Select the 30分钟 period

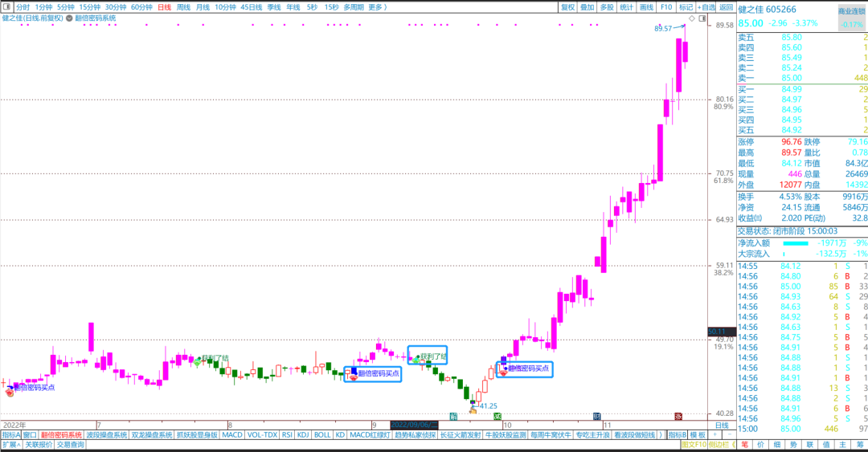click(x=116, y=7)
